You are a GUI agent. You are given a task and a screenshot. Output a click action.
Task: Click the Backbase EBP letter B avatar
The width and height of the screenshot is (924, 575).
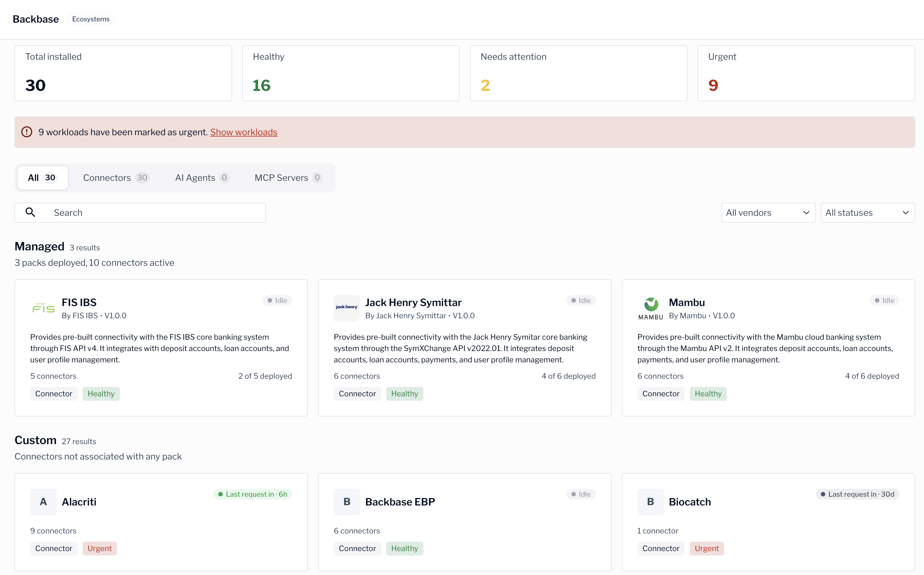[347, 502]
